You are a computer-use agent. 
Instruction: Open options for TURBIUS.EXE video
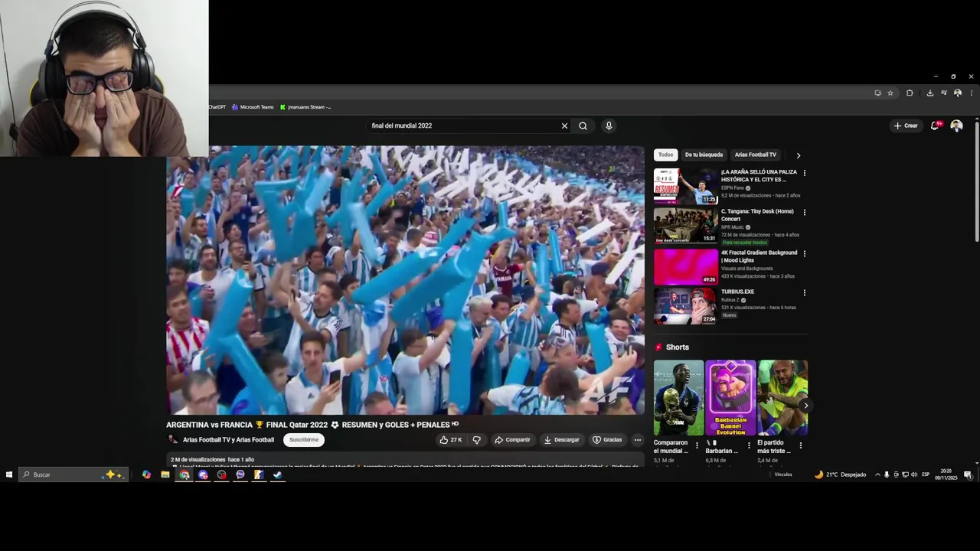tap(804, 292)
